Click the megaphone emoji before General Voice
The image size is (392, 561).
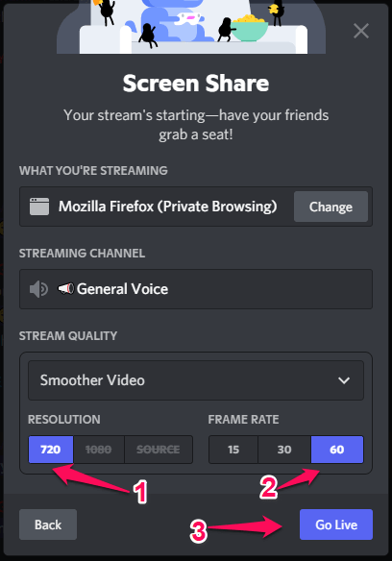(x=66, y=288)
